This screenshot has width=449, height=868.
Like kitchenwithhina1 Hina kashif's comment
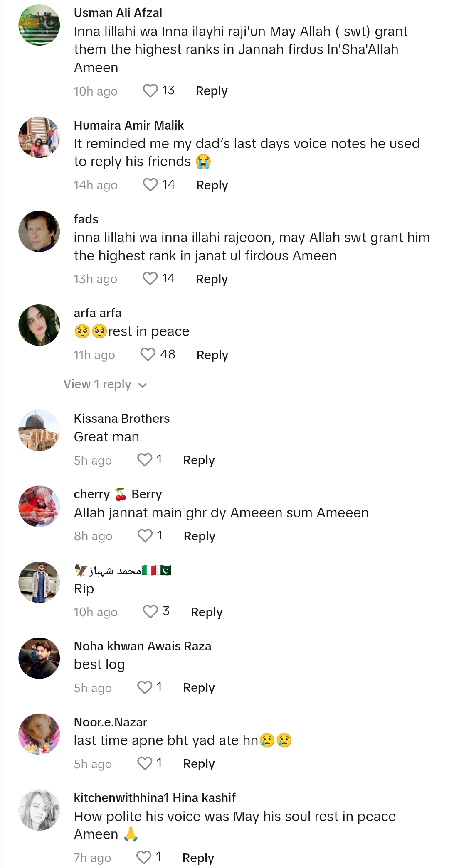(144, 857)
